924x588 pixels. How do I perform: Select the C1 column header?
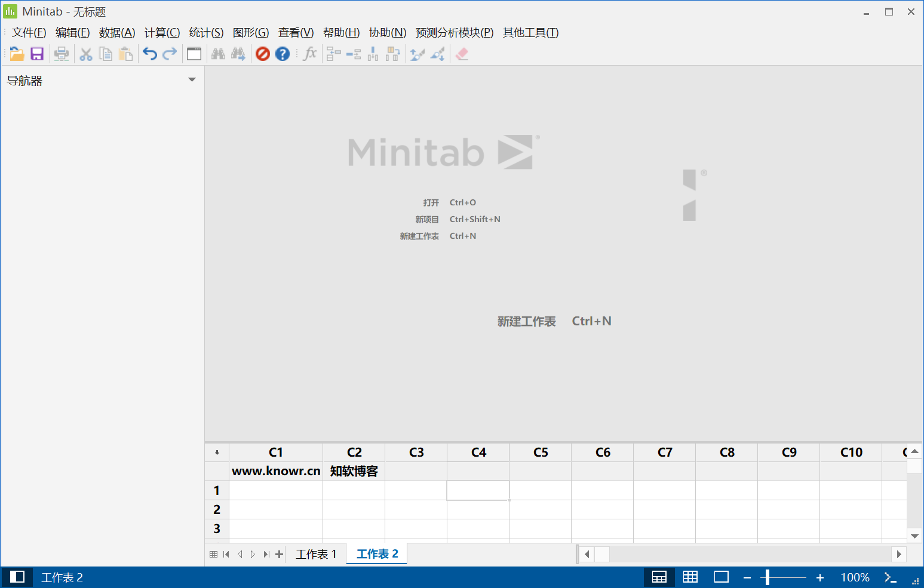click(276, 452)
